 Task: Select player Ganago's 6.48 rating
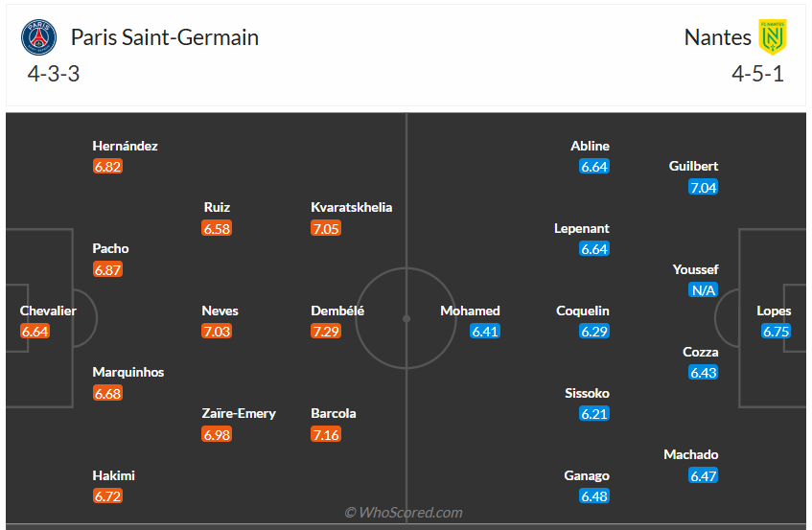[x=594, y=496]
